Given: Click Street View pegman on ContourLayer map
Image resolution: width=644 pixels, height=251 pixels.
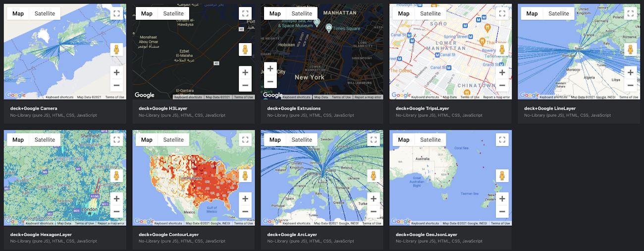Looking at the screenshot, I should coord(245,176).
